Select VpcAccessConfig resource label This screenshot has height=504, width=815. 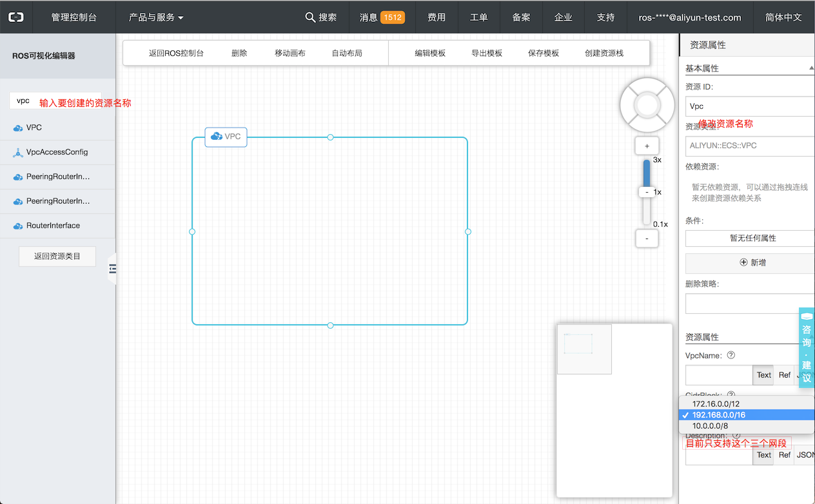[57, 153]
